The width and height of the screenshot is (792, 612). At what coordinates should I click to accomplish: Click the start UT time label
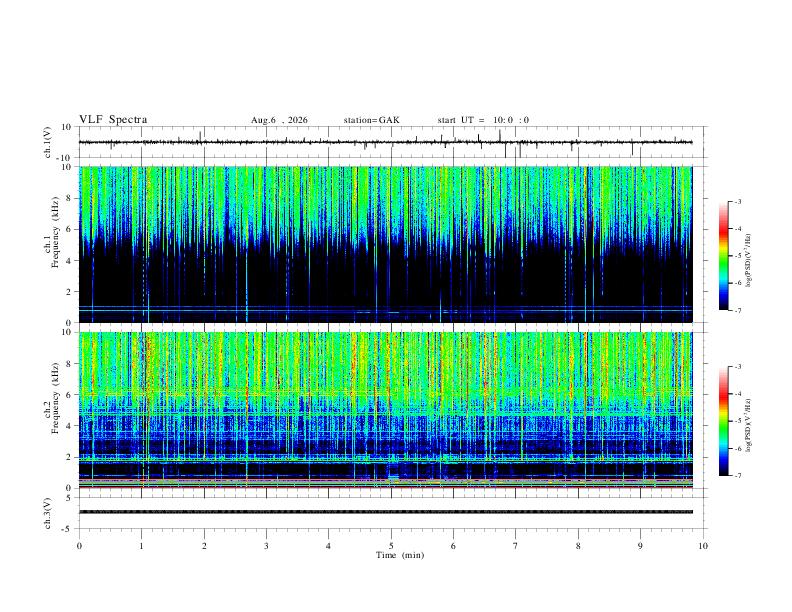coord(483,120)
